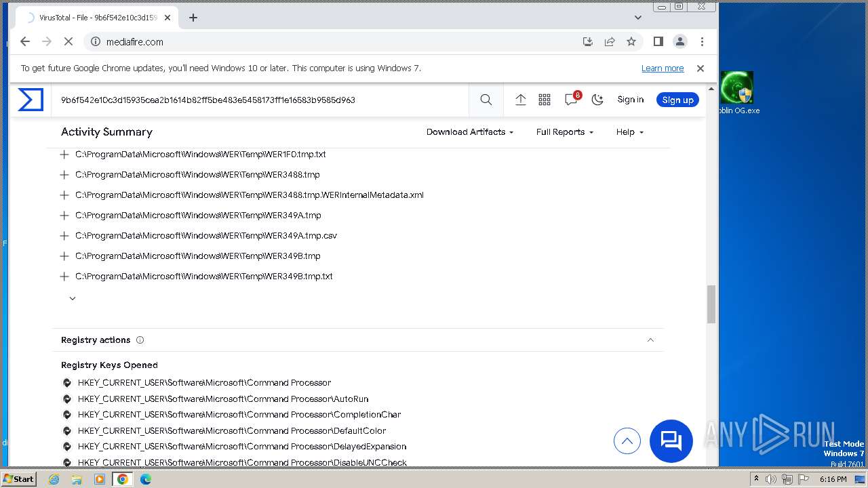Image resolution: width=868 pixels, height=488 pixels.
Task: Expand the WER349A.tmp file entry
Action: 64,216
